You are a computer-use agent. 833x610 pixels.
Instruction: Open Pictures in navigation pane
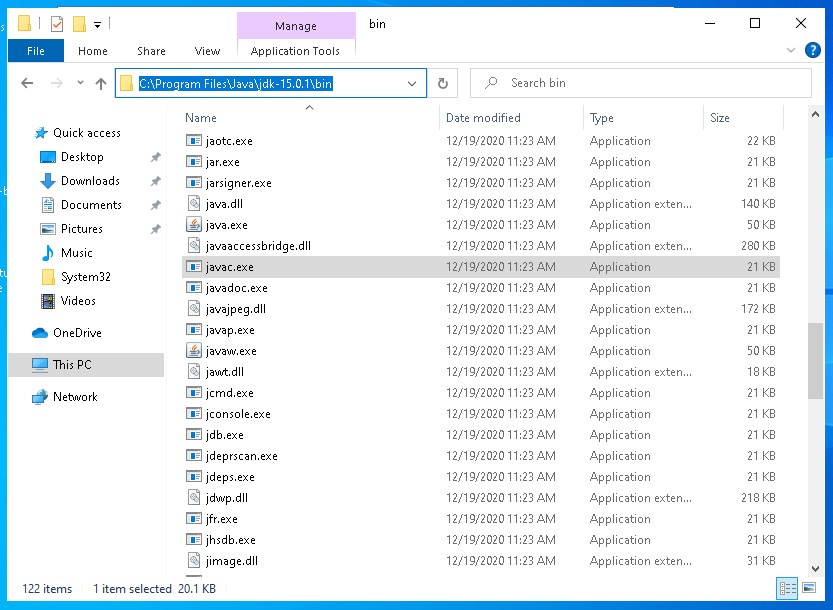(81, 228)
